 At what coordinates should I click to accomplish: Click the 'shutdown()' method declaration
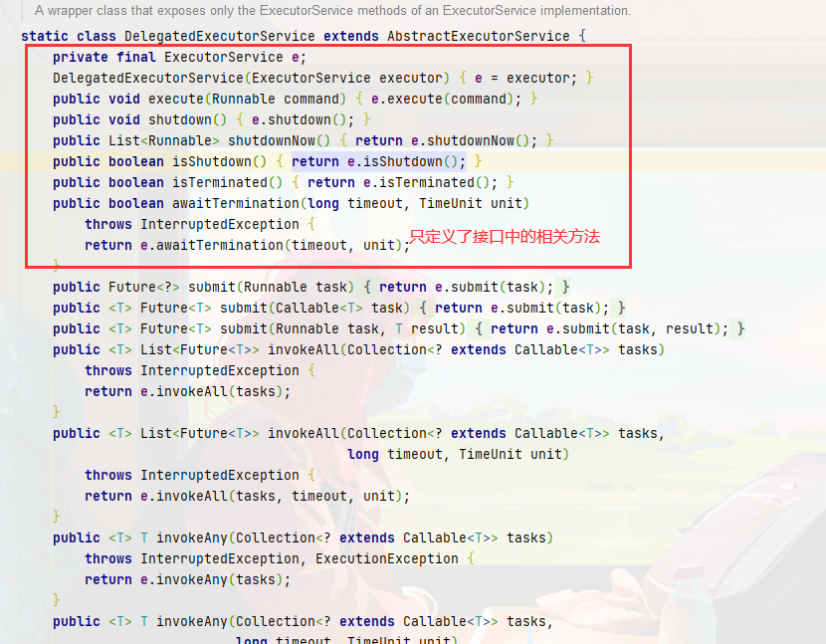tap(187, 119)
